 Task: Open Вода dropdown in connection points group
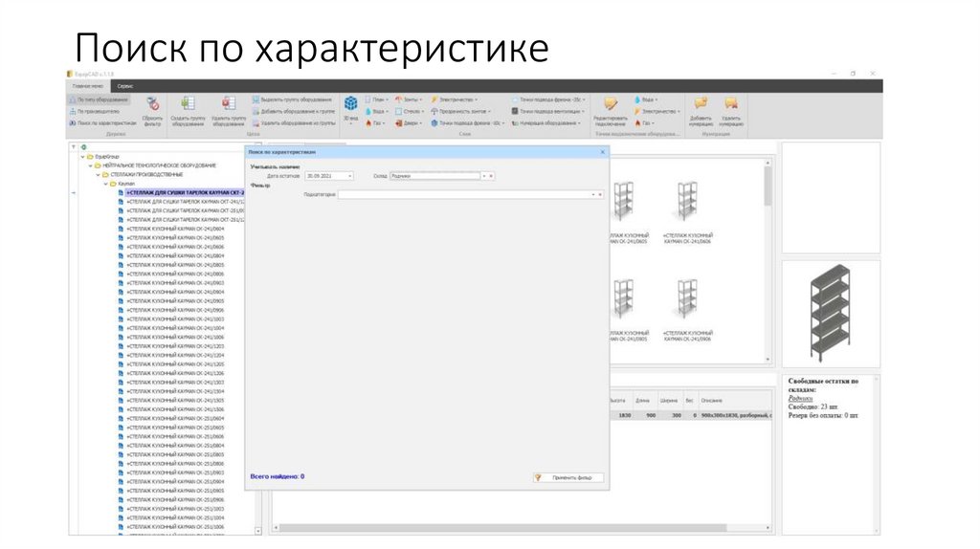646,99
